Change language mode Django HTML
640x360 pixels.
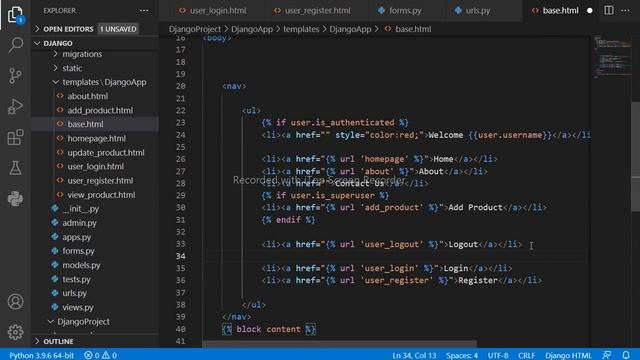click(568, 356)
